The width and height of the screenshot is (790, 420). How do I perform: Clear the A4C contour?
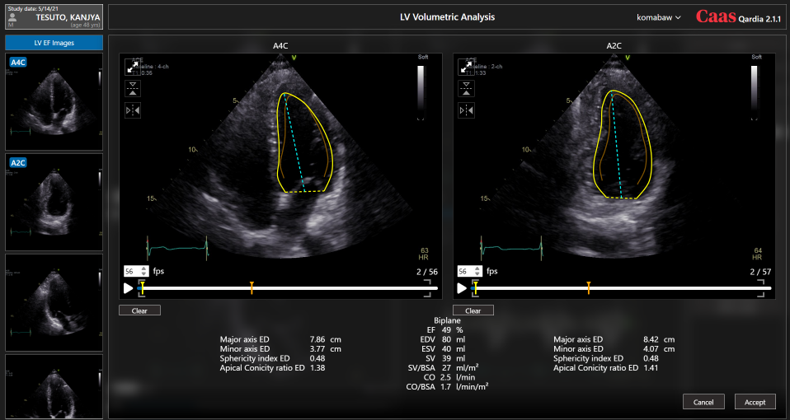(139, 310)
